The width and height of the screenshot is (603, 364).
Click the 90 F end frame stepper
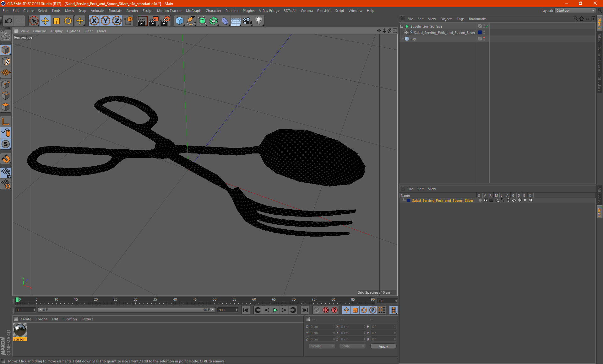click(236, 310)
